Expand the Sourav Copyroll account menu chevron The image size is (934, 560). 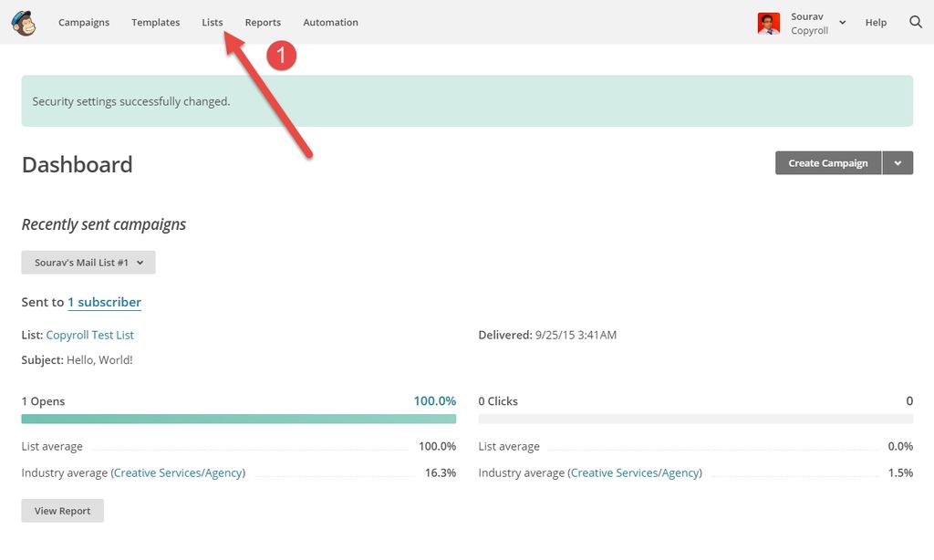coord(842,23)
